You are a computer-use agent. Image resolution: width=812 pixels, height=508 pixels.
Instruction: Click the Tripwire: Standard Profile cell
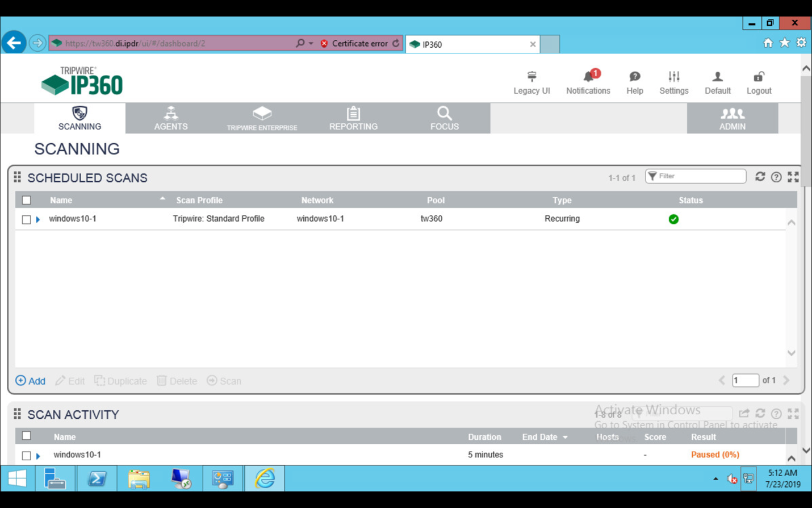click(x=219, y=219)
